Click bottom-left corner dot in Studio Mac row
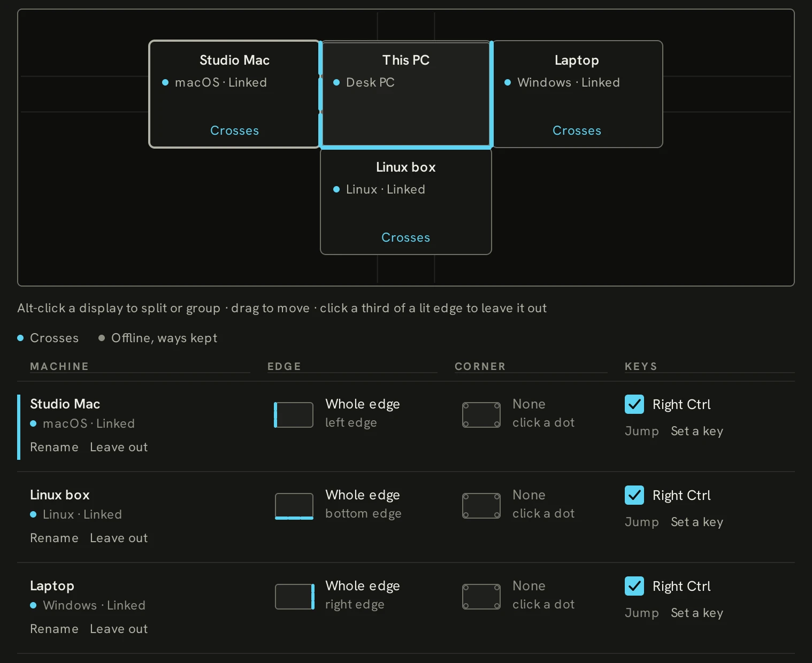Screen dimensions: 812x663 click(x=466, y=424)
